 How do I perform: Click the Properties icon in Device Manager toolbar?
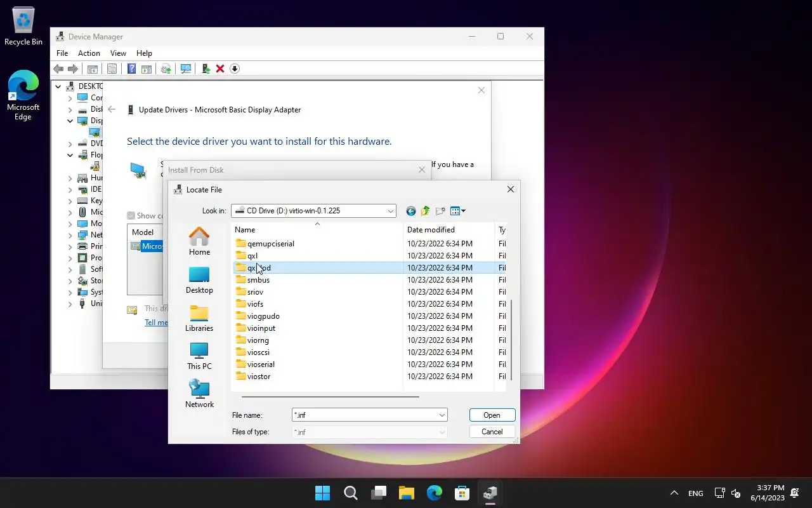(x=112, y=69)
